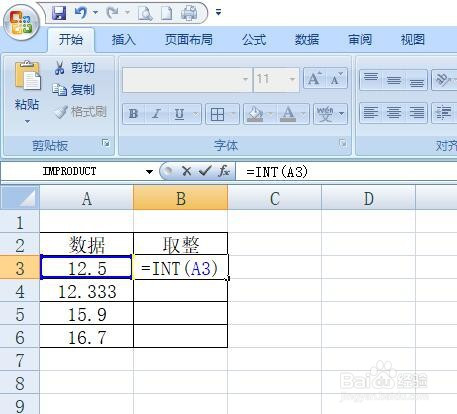The height and width of the screenshot is (414, 457).
Task: Open the Insert Function fx dialog
Action: coord(224,171)
